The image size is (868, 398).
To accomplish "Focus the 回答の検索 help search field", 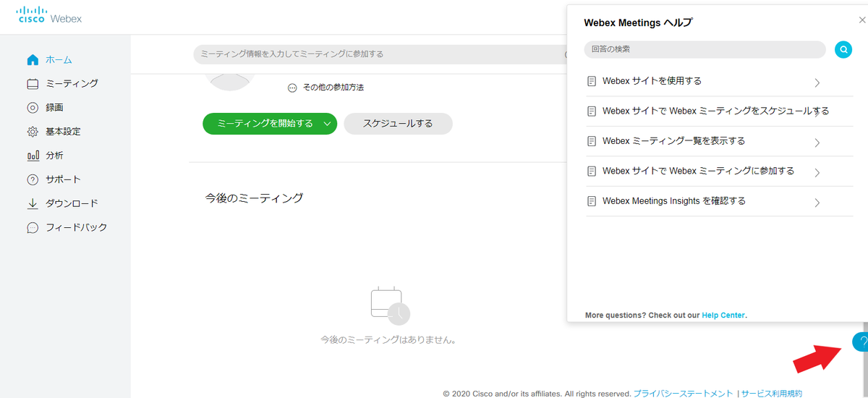I will click(x=705, y=49).
